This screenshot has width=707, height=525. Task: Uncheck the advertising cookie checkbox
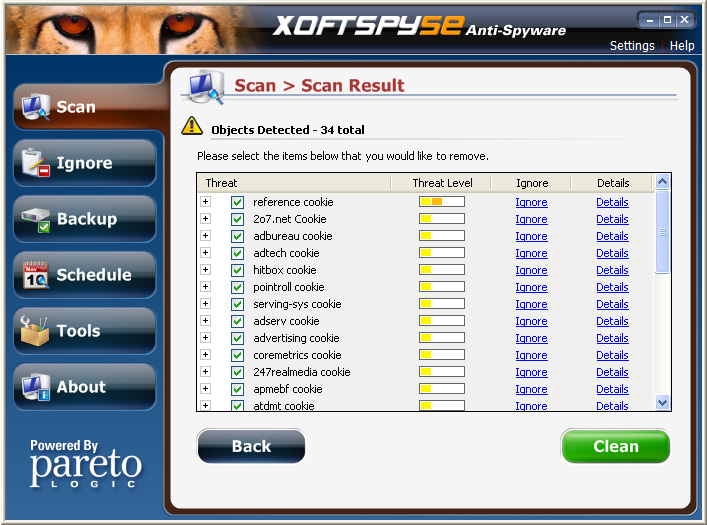point(238,338)
